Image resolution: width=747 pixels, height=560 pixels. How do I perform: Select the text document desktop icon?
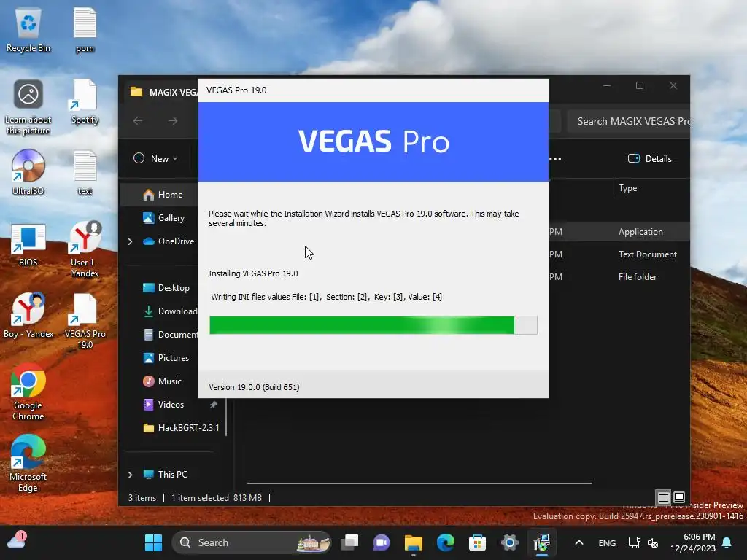point(85,172)
